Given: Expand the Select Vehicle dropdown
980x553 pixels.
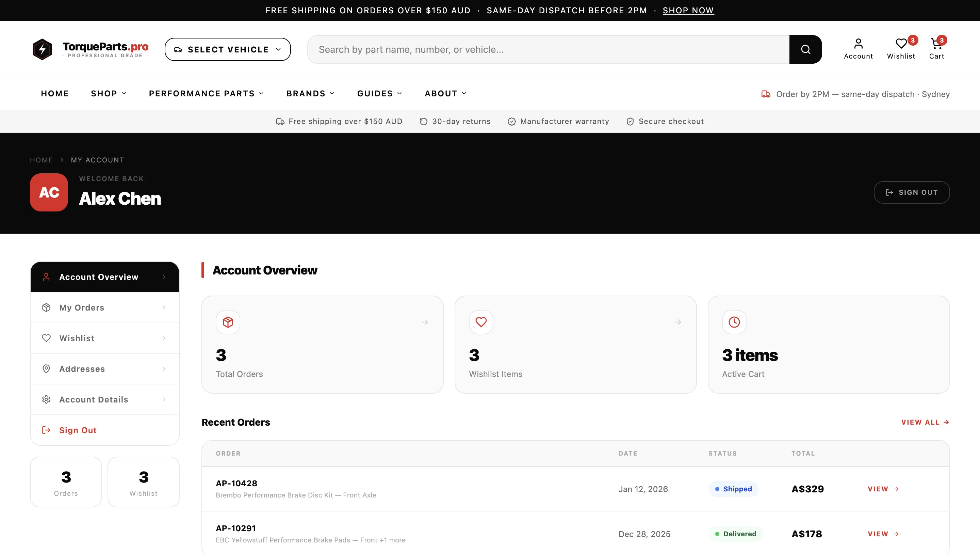Looking at the screenshot, I should tap(228, 49).
